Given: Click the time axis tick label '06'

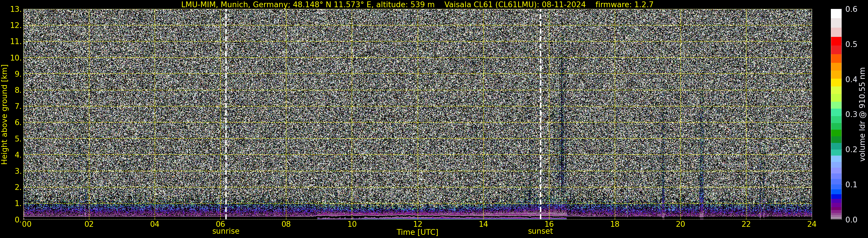Looking at the screenshot, I should tap(220, 224).
